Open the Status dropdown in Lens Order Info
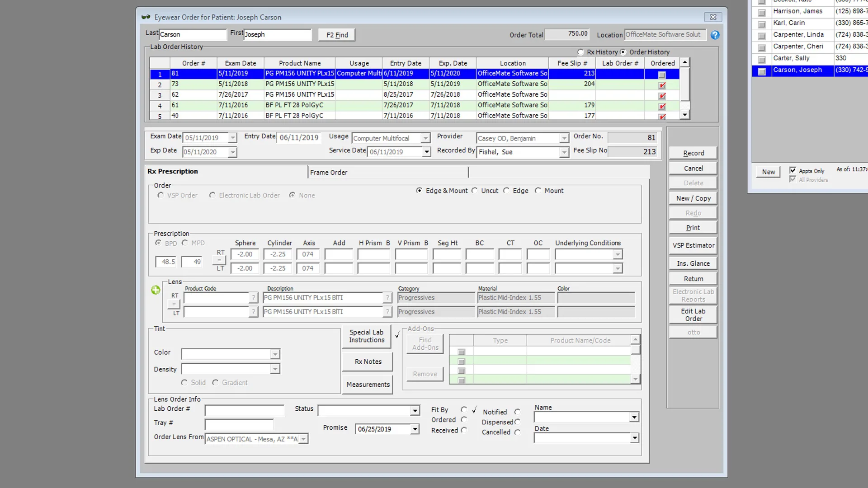 click(415, 411)
